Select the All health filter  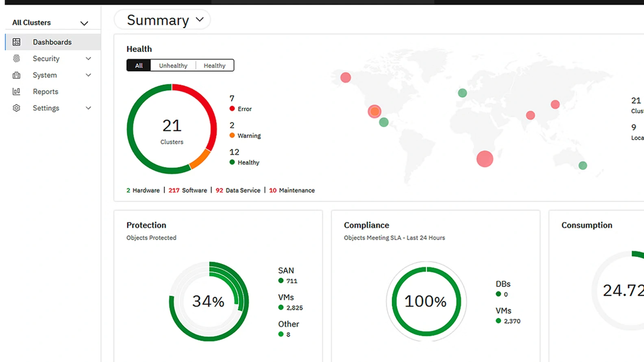point(139,65)
